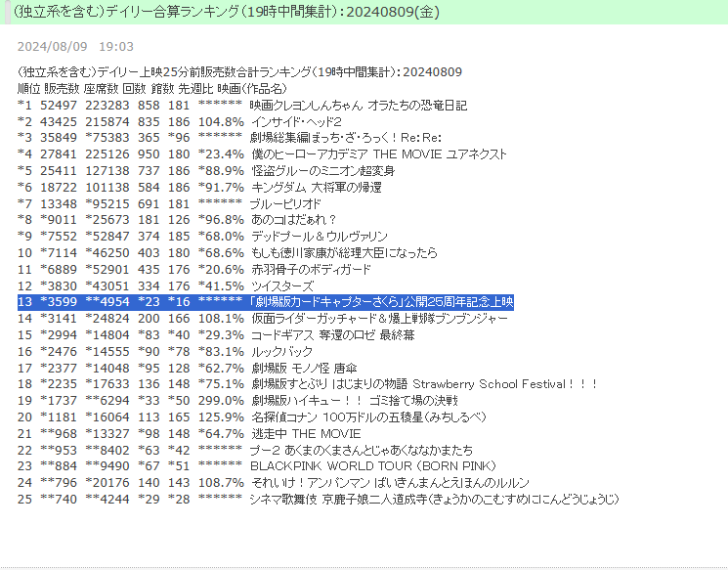Click the timestamp 2024/08/09 19:03
728x570 pixels.
tap(75, 47)
